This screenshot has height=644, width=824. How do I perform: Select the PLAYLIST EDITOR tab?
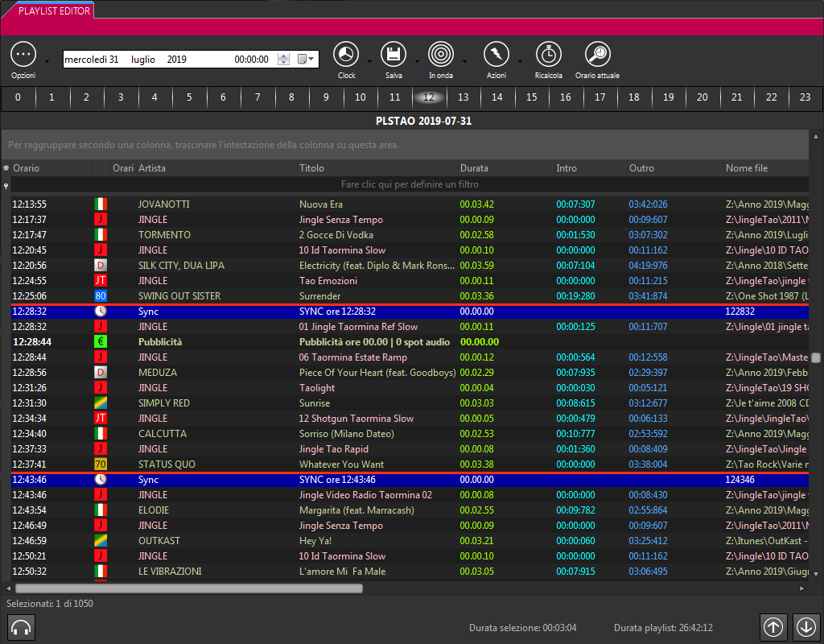pos(48,10)
